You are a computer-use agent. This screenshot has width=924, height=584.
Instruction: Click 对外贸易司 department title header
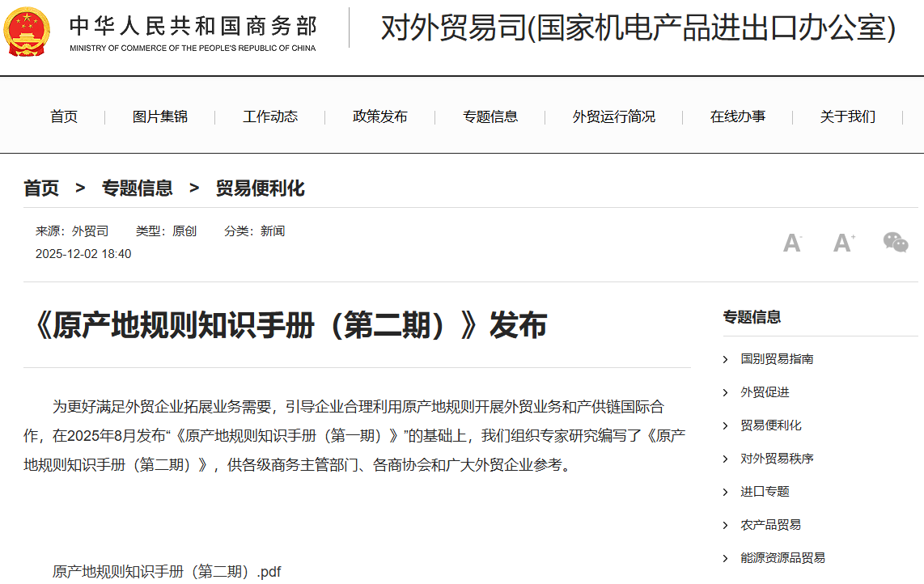click(638, 29)
